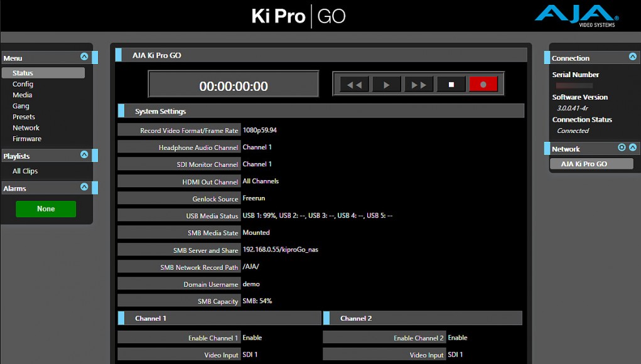Open Network panel settings gear icon
The image size is (641, 364).
click(x=622, y=147)
